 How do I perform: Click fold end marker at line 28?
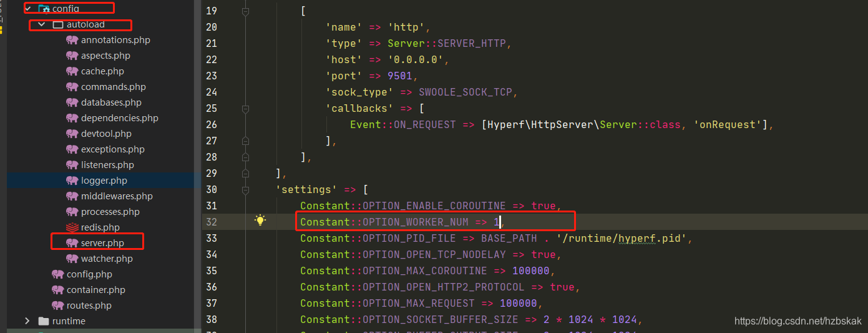point(245,157)
